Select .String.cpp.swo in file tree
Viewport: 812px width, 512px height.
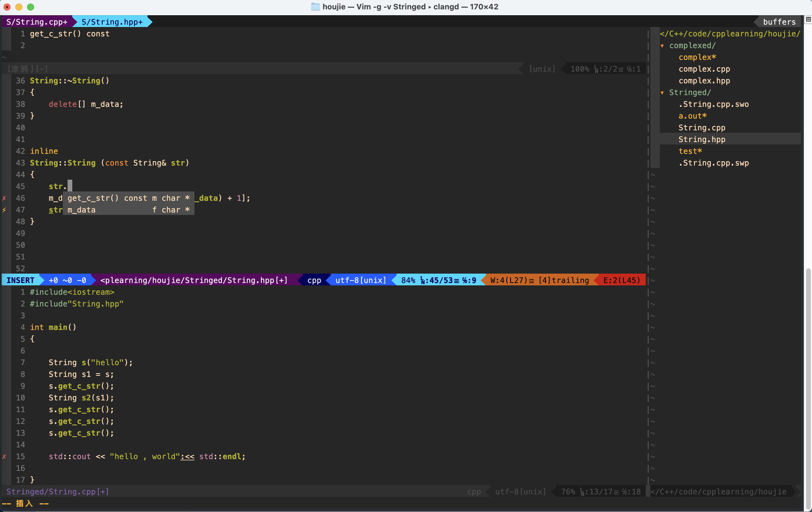(714, 105)
